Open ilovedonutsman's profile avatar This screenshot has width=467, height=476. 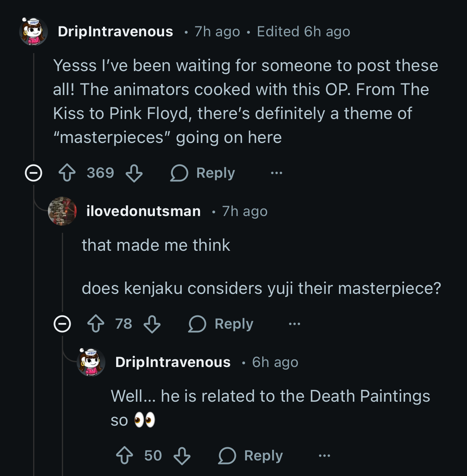point(62,211)
